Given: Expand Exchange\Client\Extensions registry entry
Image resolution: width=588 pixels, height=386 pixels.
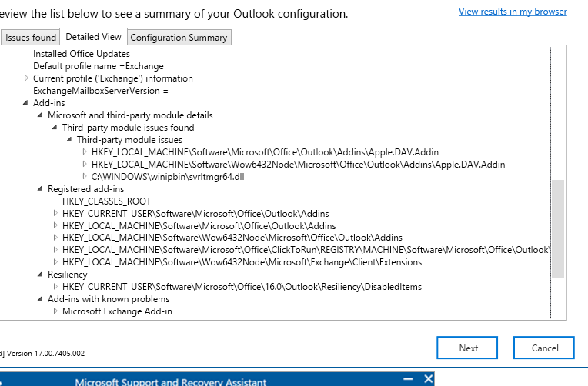Looking at the screenshot, I should (x=55, y=262).
